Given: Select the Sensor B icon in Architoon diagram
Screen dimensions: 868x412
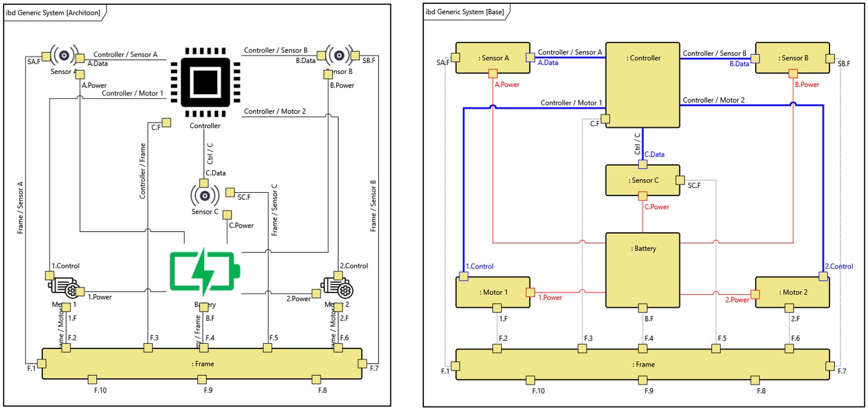Looking at the screenshot, I should [x=339, y=55].
